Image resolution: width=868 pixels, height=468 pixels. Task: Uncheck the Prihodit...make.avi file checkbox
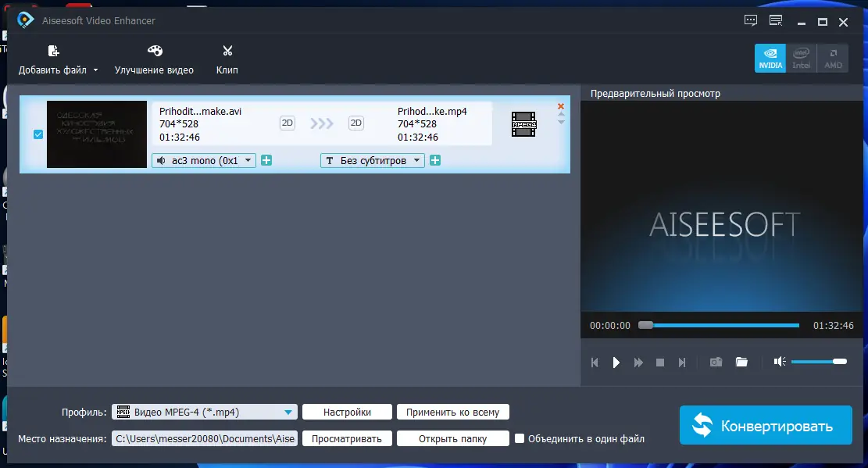click(x=38, y=134)
